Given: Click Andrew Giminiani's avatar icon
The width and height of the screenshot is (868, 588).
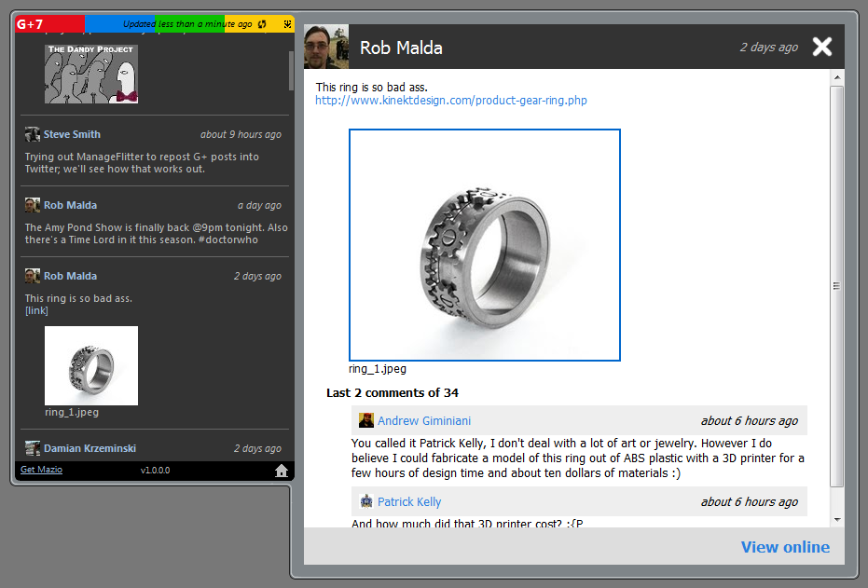Looking at the screenshot, I should 366,420.
